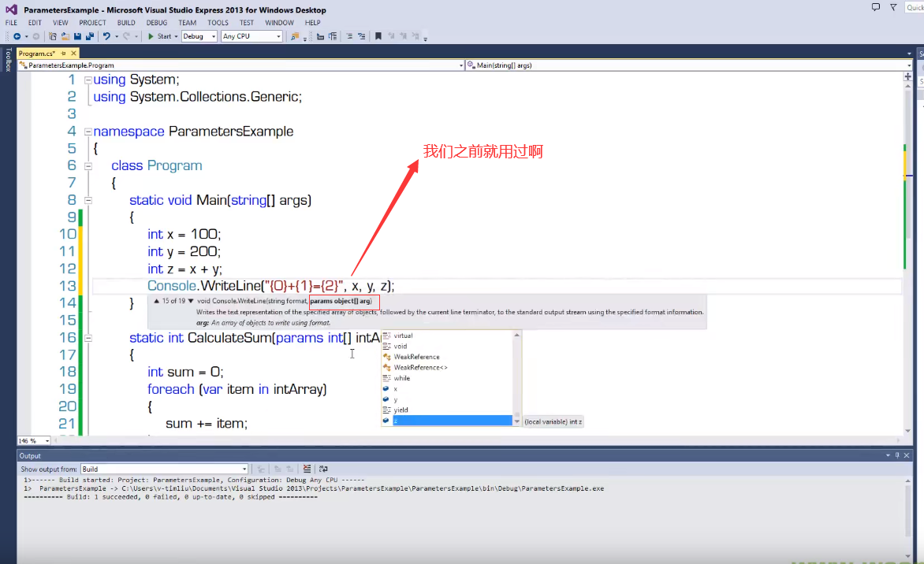Toggle a bookmark with the Bookmark icon
The height and width of the screenshot is (564, 924).
pyautogui.click(x=378, y=36)
